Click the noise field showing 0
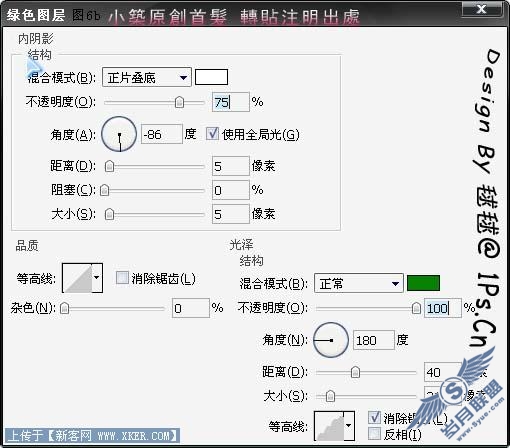The width and height of the screenshot is (510, 448). [x=191, y=308]
